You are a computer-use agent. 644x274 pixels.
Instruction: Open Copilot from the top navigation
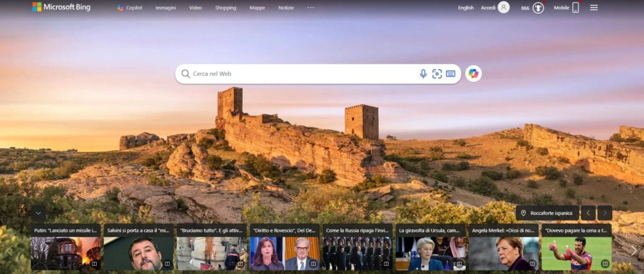pos(130,8)
